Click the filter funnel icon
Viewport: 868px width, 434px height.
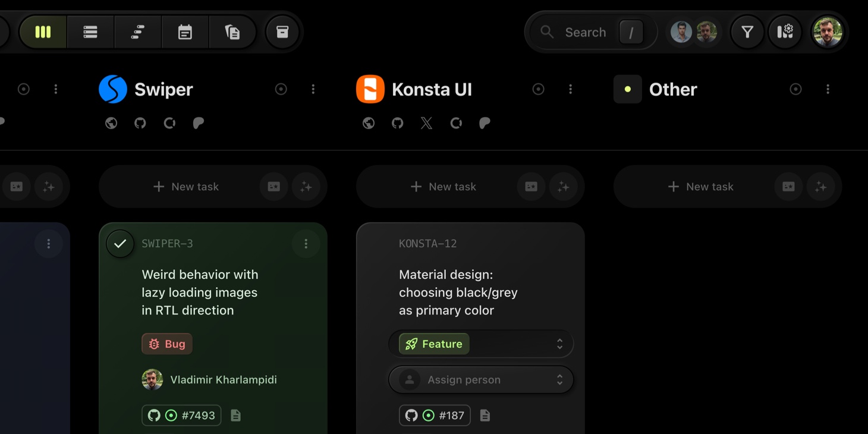[747, 32]
